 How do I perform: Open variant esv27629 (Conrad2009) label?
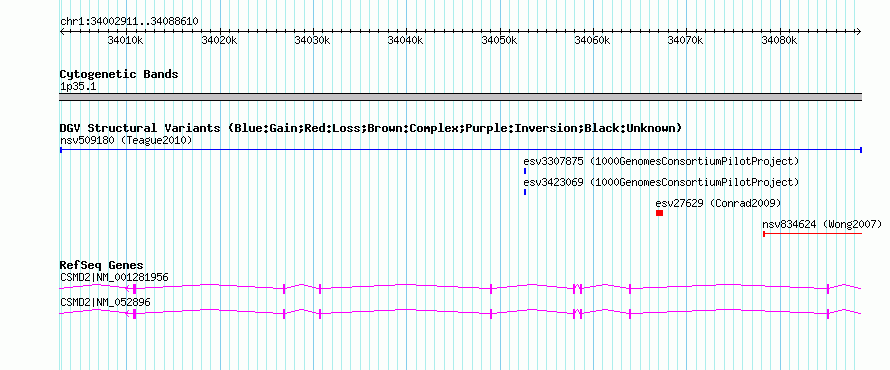pyautogui.click(x=718, y=203)
